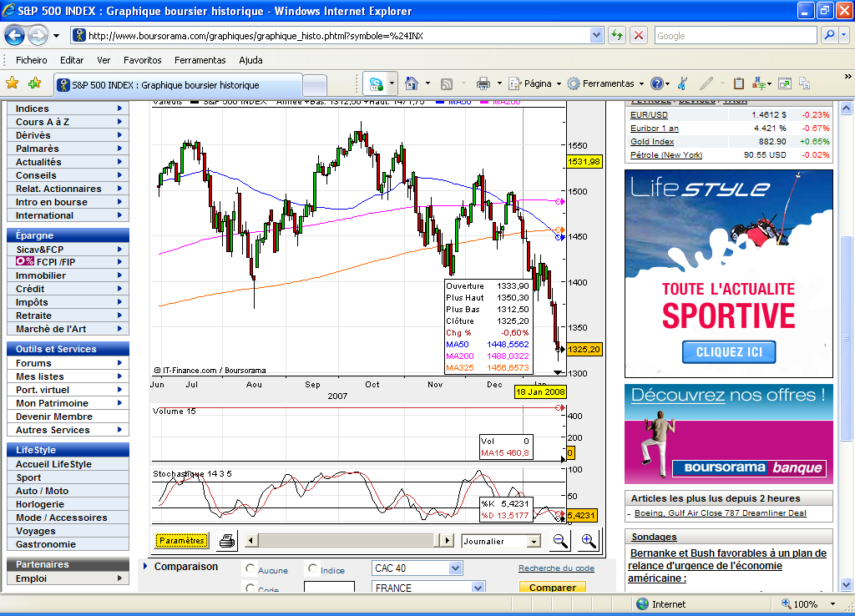Open the EUR/USD link
This screenshot has width=855, height=616.
pos(649,115)
